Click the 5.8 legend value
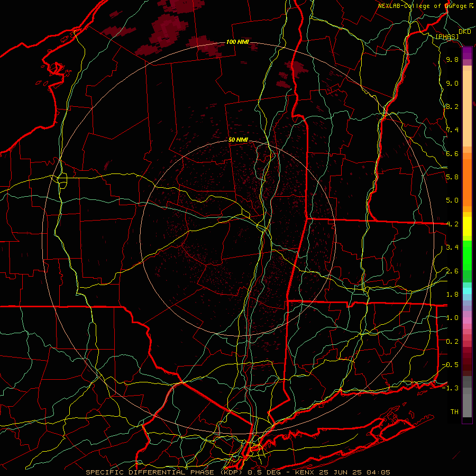This screenshot has height=476, width=476. tap(452, 177)
